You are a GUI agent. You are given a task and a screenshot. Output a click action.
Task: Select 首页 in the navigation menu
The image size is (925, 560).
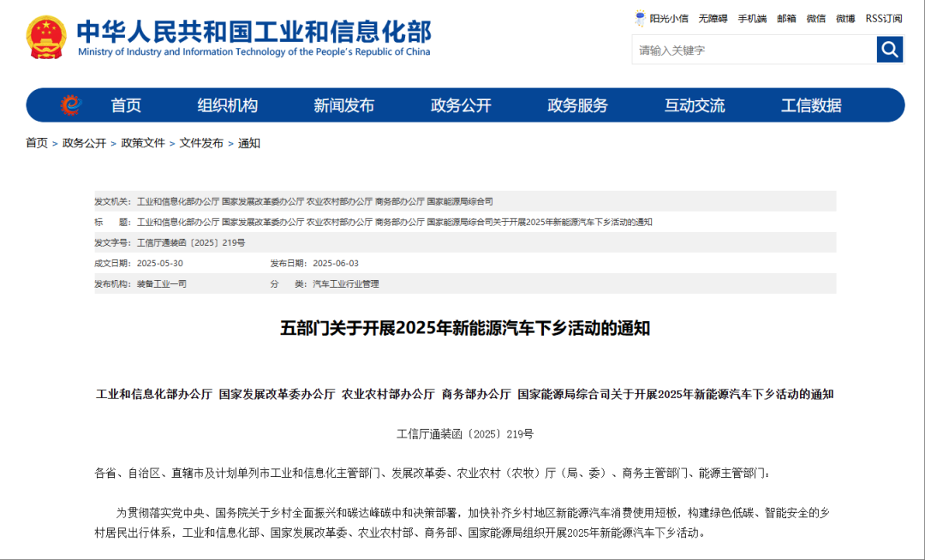[x=126, y=104]
